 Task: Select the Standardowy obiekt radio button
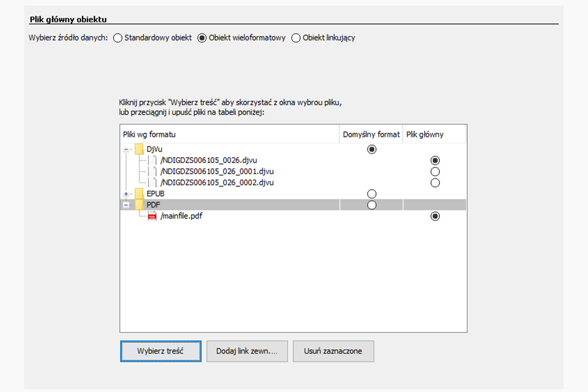(118, 38)
